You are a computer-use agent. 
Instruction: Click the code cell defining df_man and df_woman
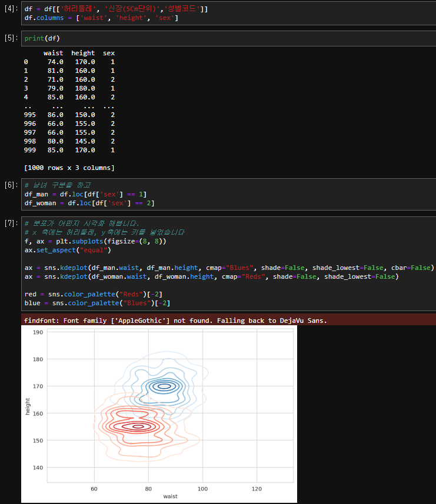click(x=228, y=194)
